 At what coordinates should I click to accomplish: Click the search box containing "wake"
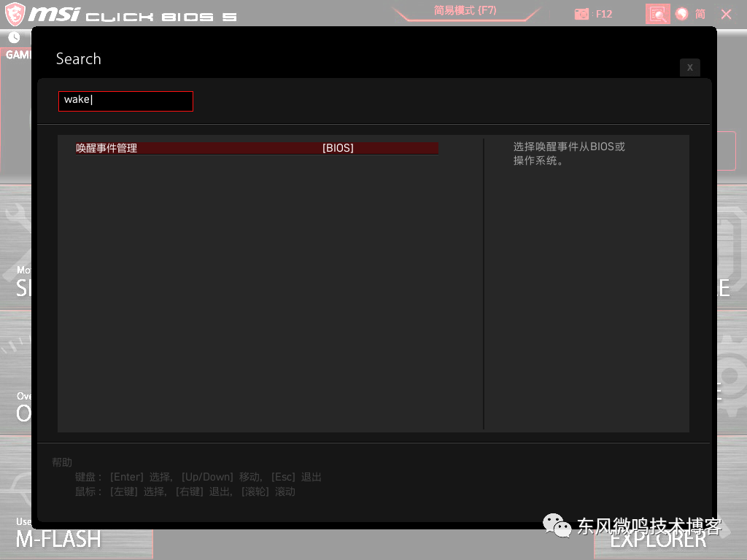coord(125,101)
